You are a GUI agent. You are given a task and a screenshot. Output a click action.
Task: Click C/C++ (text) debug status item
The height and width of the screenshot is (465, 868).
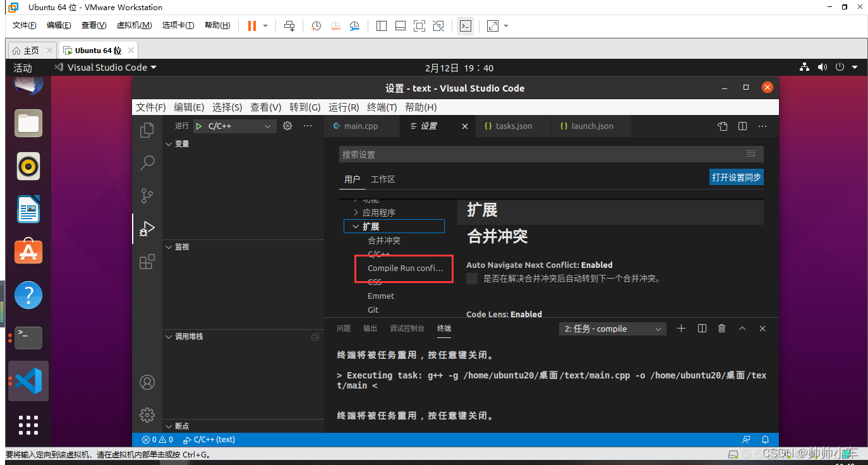pyautogui.click(x=208, y=439)
